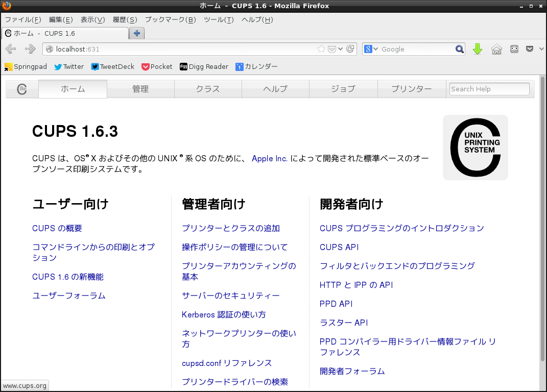
Task: Reload the page with the refresh icon
Action: tap(350, 49)
